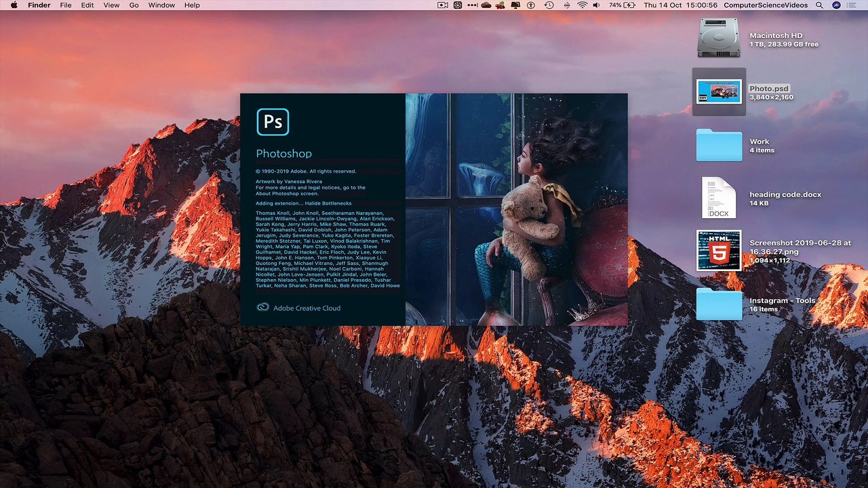Select the Work folder icon
The image size is (868, 488).
coord(719,145)
